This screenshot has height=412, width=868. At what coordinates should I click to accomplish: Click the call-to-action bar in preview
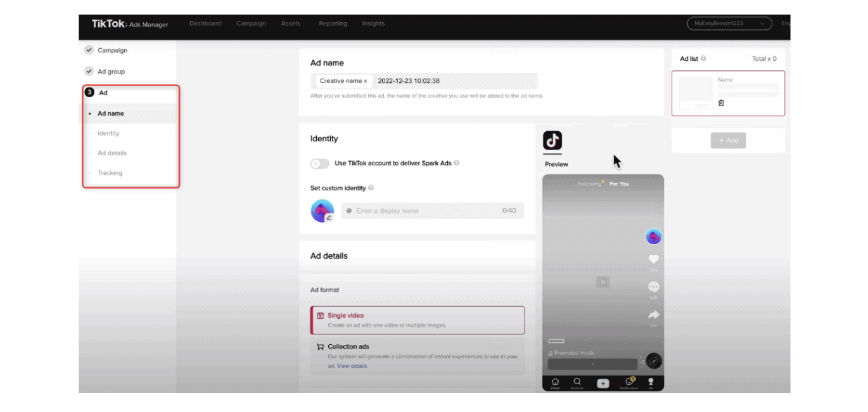593,364
